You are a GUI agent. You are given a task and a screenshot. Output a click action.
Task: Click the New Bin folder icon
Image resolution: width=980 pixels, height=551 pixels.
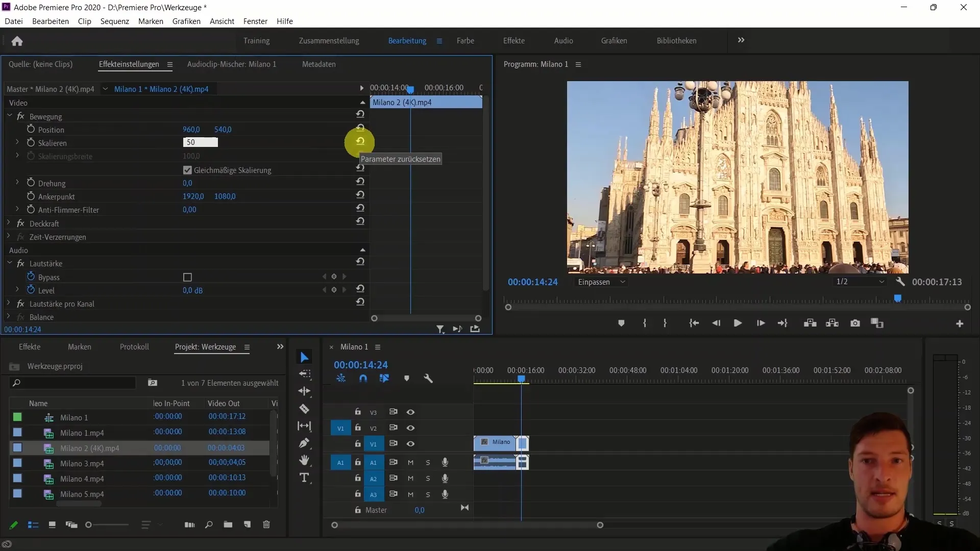tap(228, 524)
